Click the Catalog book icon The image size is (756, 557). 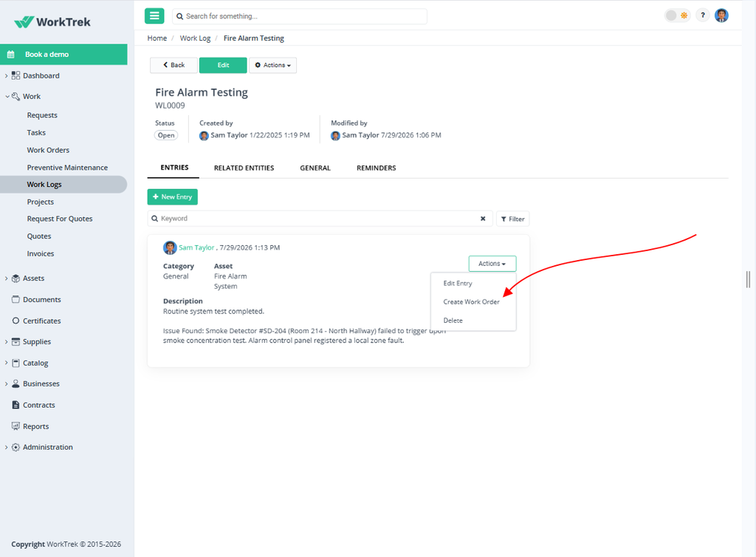click(x=16, y=363)
